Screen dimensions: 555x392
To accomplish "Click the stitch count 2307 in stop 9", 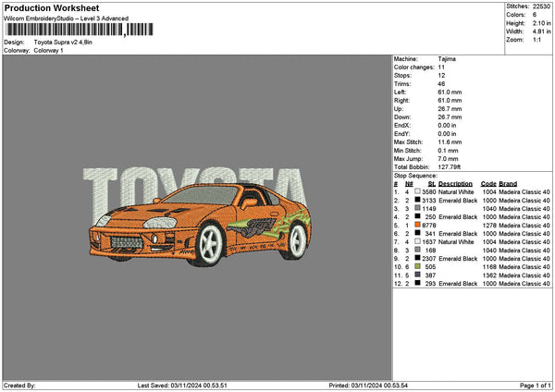I will click(x=428, y=258).
